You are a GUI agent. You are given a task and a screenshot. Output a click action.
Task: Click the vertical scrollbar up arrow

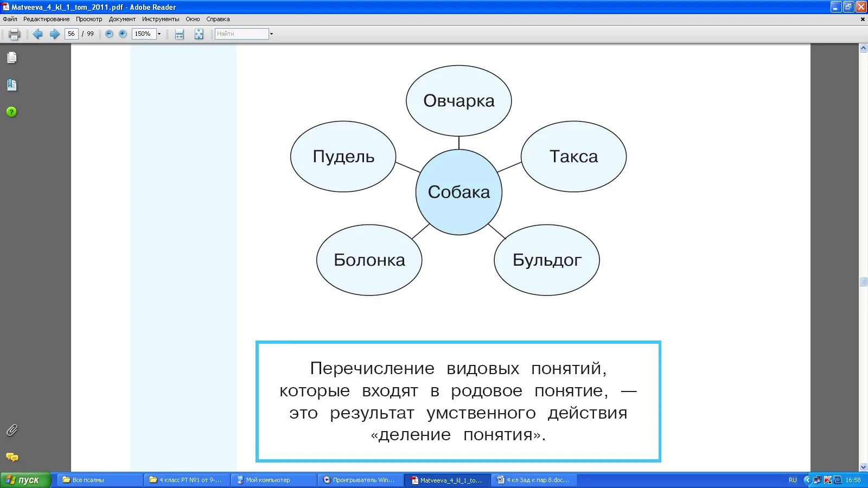click(x=863, y=48)
